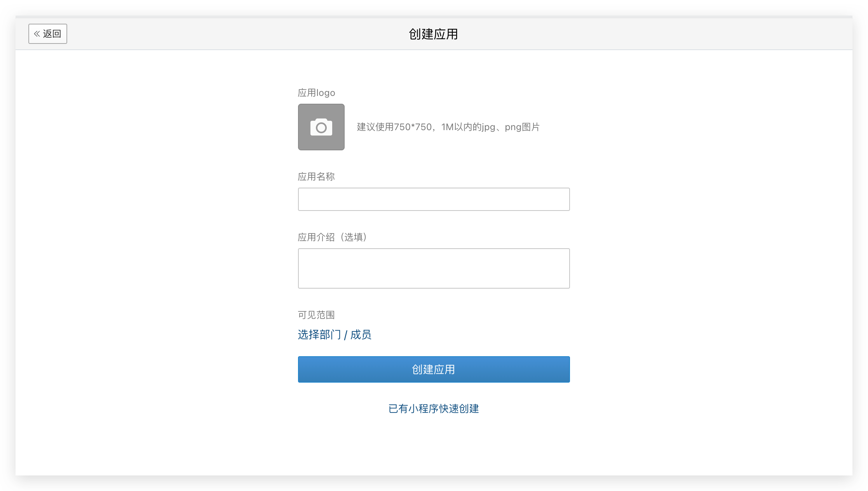This screenshot has width=868, height=491.
Task: Open the 选择部门 / 成员 link
Action: click(335, 334)
